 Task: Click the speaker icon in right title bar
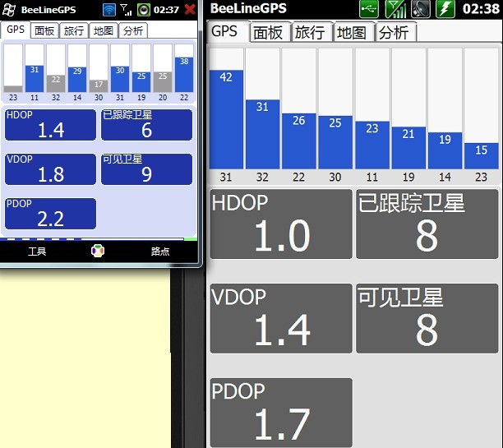point(421,9)
